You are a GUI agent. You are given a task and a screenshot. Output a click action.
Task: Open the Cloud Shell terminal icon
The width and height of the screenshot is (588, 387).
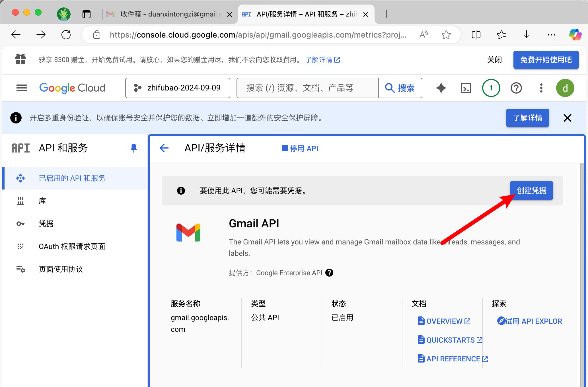(466, 88)
